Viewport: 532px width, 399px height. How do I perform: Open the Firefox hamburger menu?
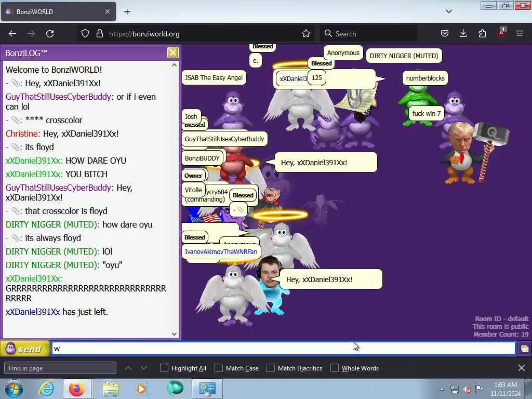point(520,34)
